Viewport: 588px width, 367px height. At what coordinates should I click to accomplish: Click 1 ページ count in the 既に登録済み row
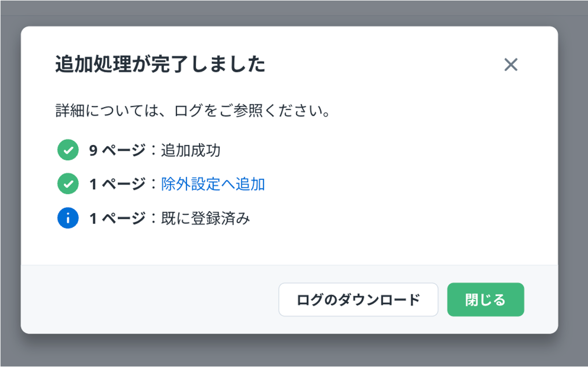(x=117, y=218)
